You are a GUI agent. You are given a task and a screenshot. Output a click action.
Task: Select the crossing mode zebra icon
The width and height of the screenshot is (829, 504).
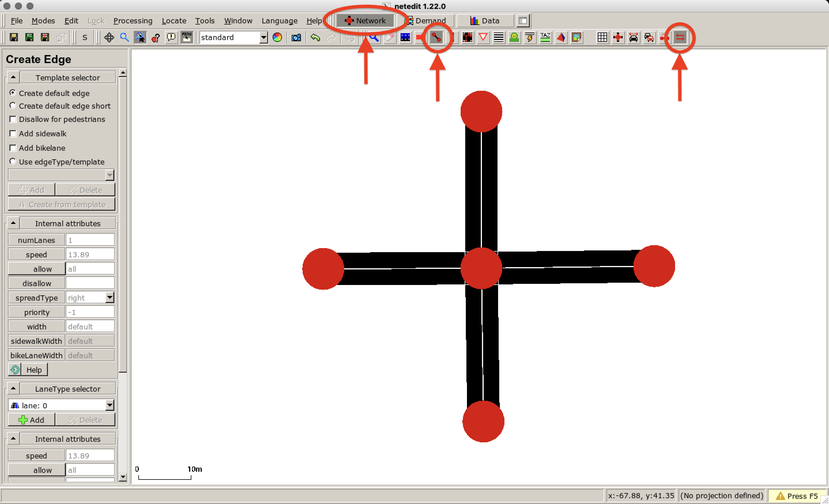[x=499, y=38]
